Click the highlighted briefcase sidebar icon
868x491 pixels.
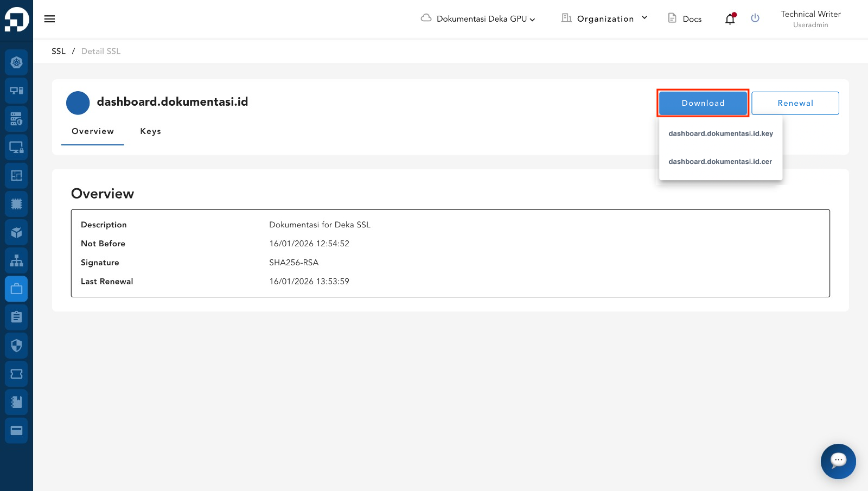point(16,289)
